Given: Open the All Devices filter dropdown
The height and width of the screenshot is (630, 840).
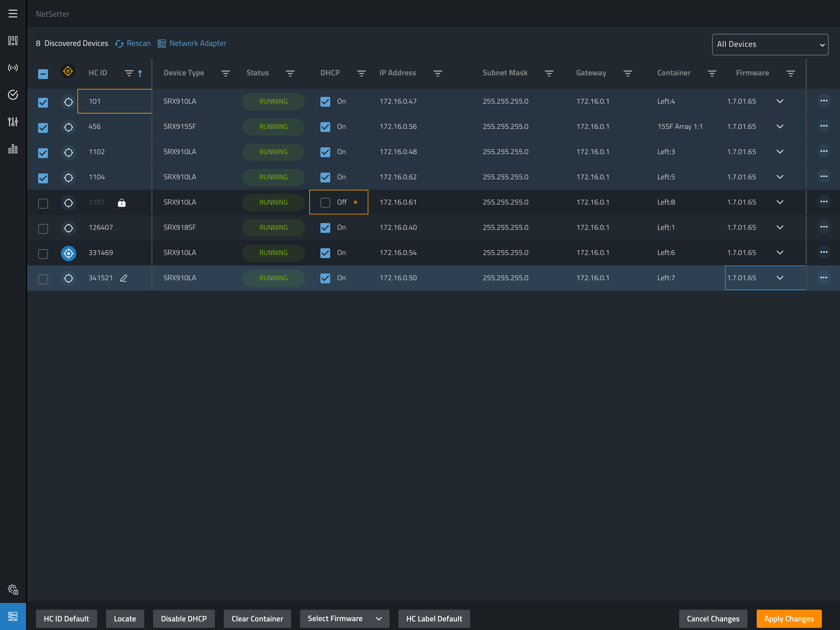Looking at the screenshot, I should 770,45.
